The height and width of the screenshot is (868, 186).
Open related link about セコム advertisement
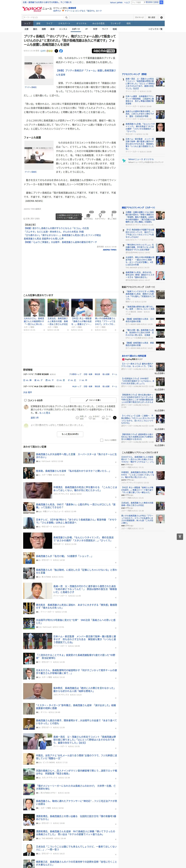[x=56, y=228]
